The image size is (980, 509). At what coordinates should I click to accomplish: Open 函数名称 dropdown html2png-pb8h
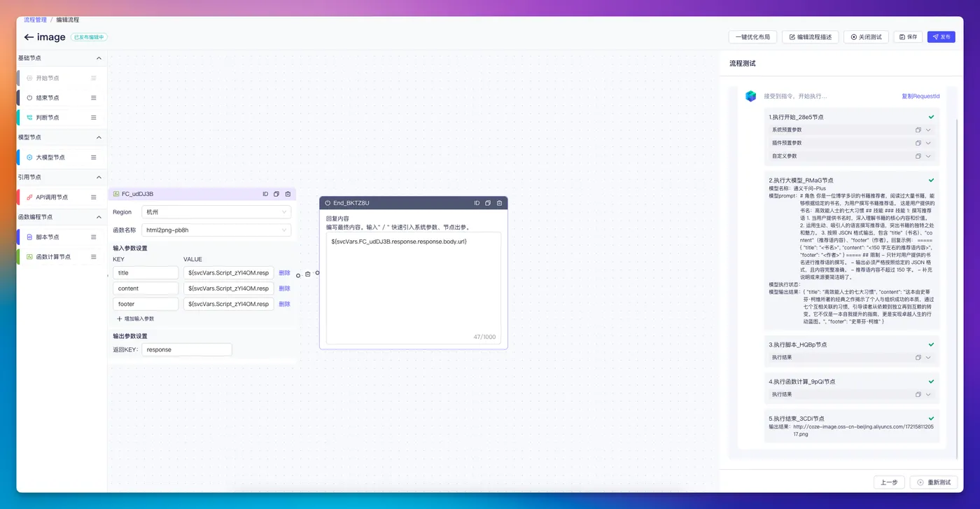coord(216,230)
